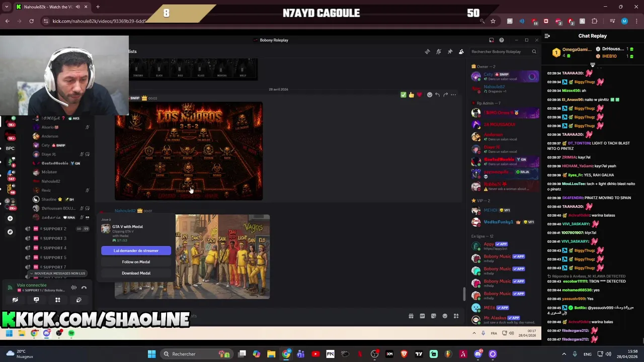Select Nahoule82 in the member list
The width and height of the screenshot is (644, 362).
[x=505, y=88]
